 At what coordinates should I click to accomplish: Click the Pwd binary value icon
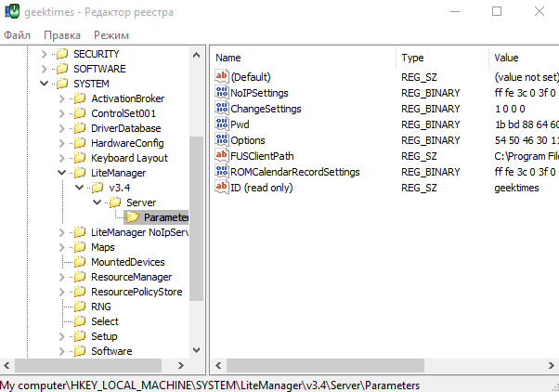point(221,124)
